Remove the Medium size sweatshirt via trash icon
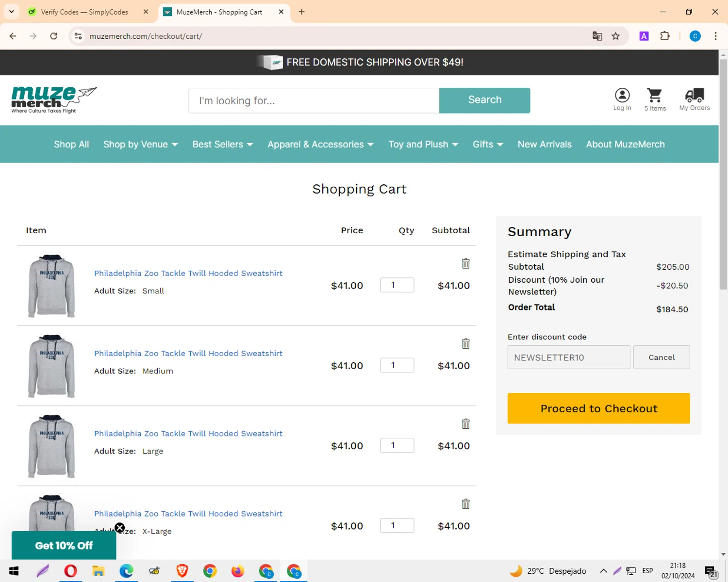Viewport: 728px width, 582px height. click(465, 343)
